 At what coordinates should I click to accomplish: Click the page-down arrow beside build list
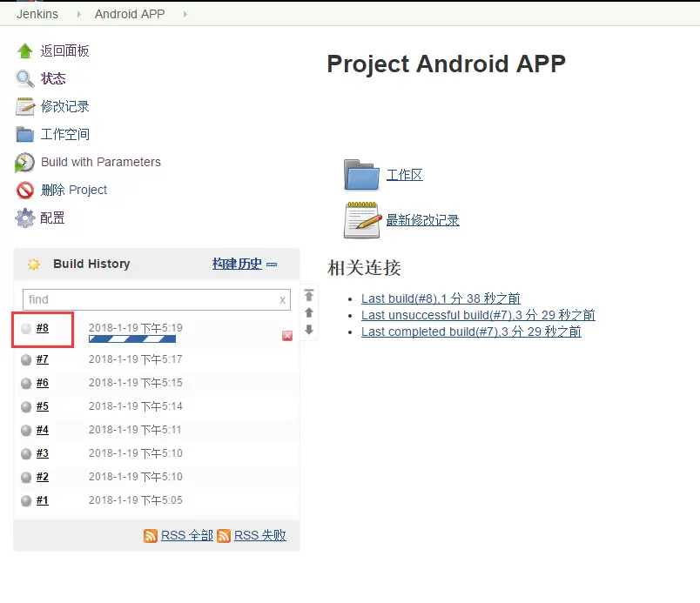[x=309, y=330]
